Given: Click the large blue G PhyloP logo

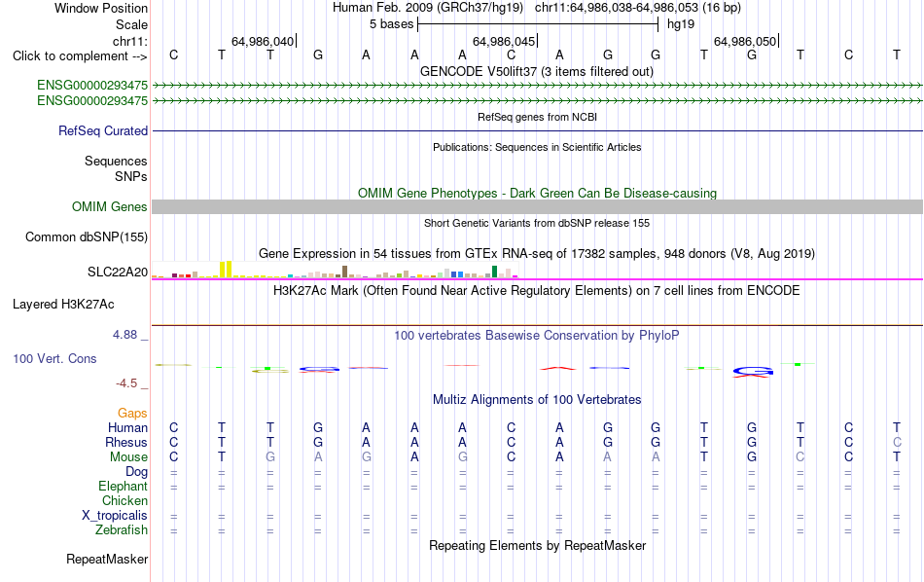Looking at the screenshot, I should 753,372.
